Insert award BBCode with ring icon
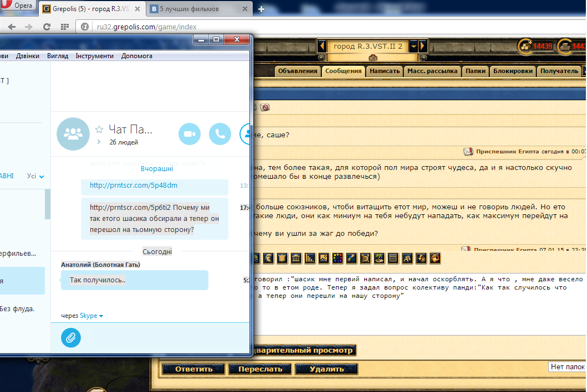This screenshot has width=587, height=392. (365, 259)
